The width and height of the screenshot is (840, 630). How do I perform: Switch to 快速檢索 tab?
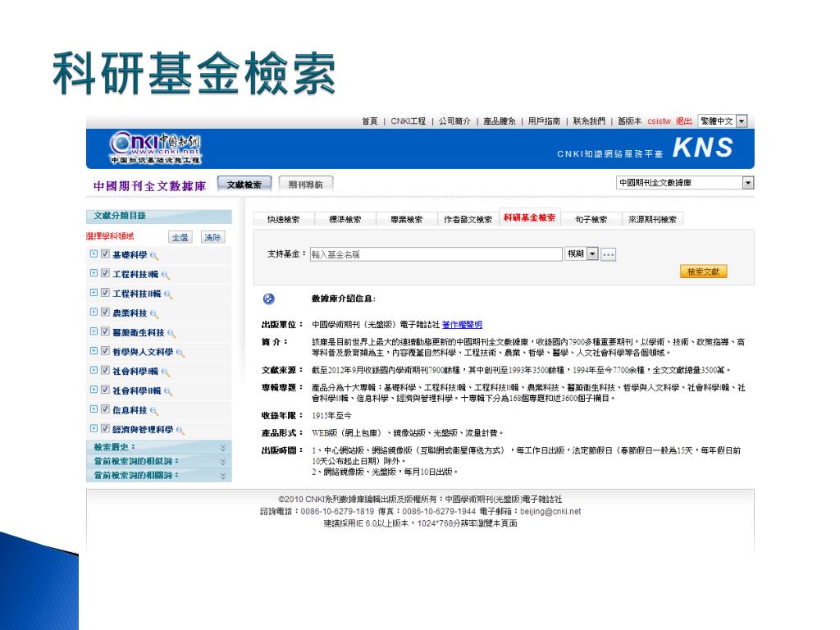click(283, 220)
